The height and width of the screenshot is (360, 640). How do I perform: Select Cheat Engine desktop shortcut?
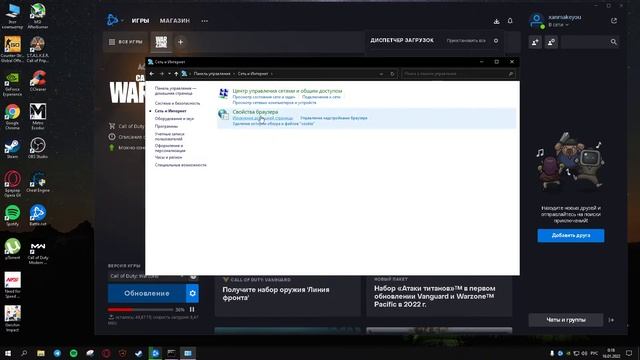click(x=38, y=182)
